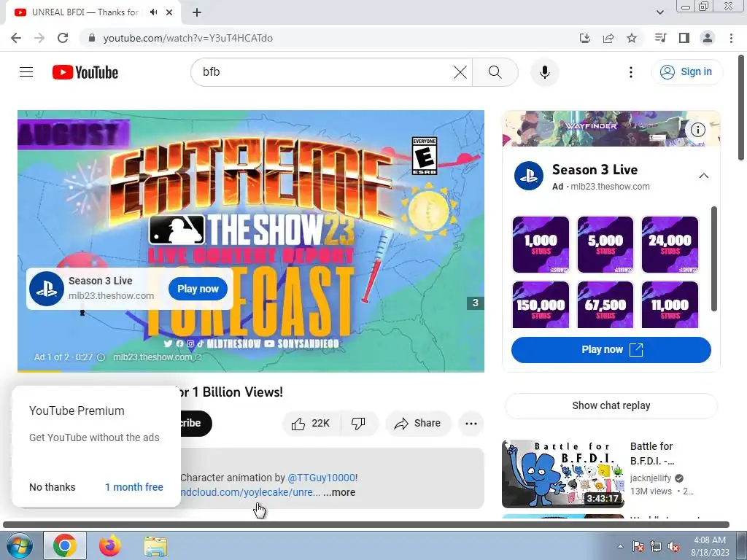747x560 pixels.
Task: Open the tab search dropdown arrow
Action: click(x=660, y=12)
